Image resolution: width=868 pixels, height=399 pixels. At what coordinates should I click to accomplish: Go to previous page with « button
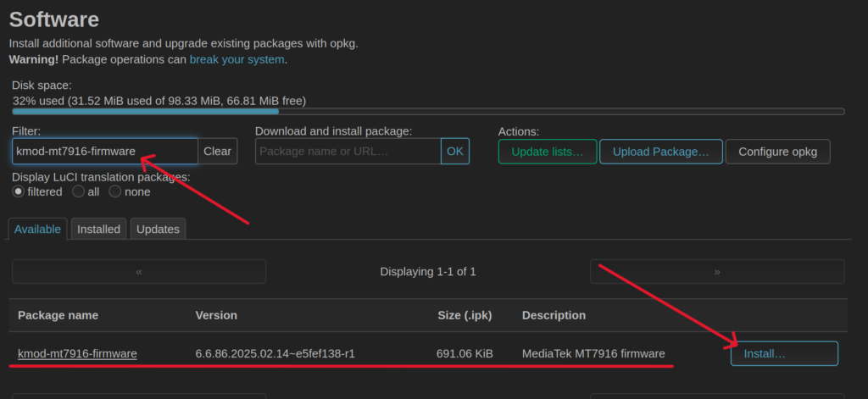tap(138, 271)
